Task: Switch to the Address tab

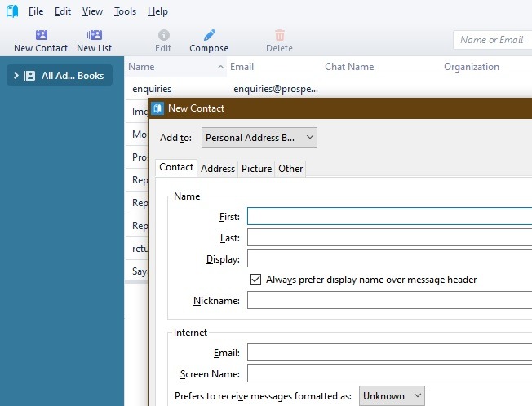Action: point(218,169)
